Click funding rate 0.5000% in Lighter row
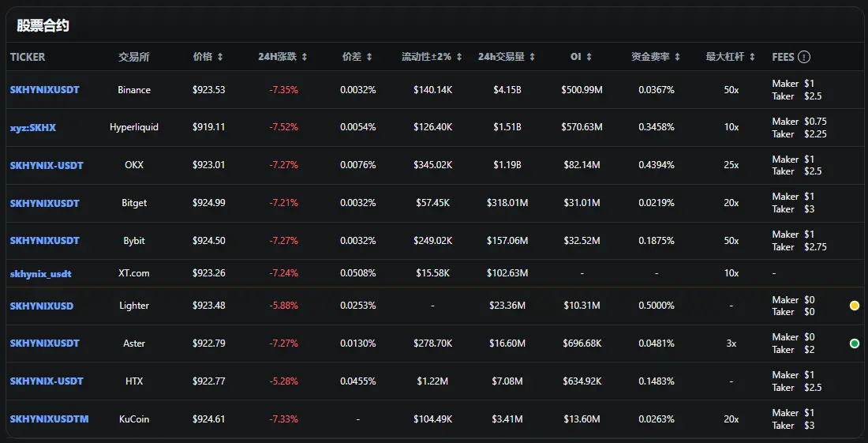The image size is (868, 443). pos(657,306)
